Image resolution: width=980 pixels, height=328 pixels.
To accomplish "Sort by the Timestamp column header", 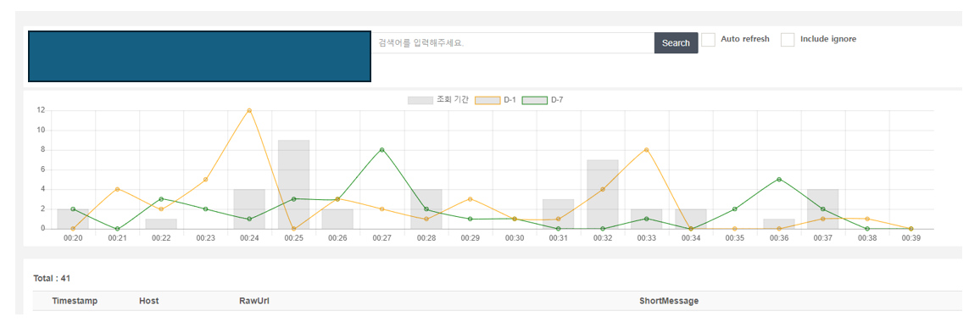I will tap(75, 301).
